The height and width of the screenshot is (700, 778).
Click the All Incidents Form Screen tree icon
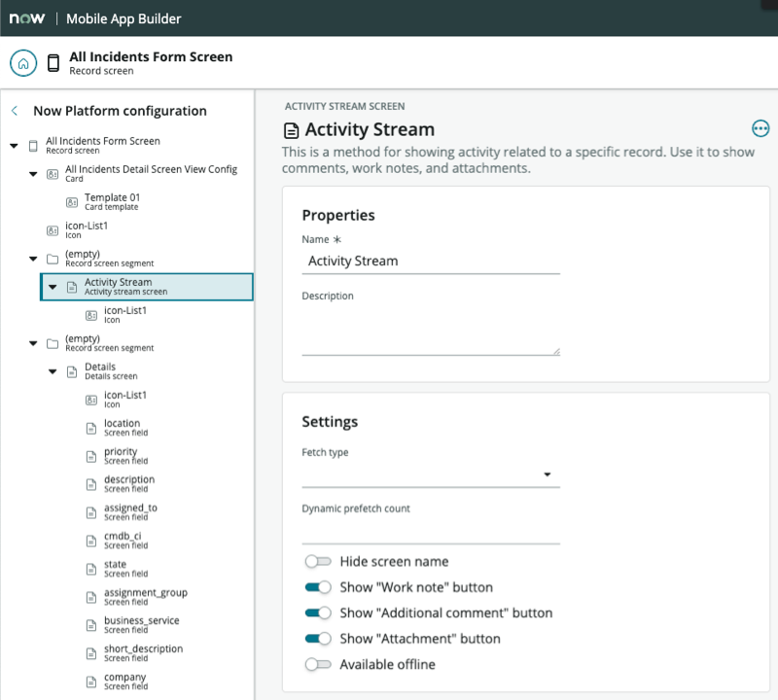point(33,146)
